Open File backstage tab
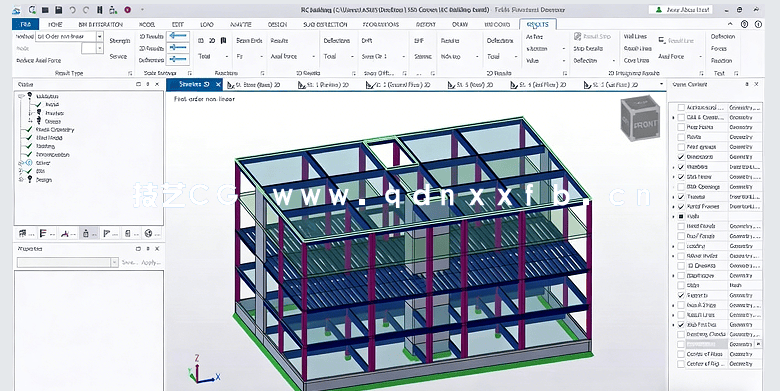This screenshot has height=391, width=780. tap(25, 24)
